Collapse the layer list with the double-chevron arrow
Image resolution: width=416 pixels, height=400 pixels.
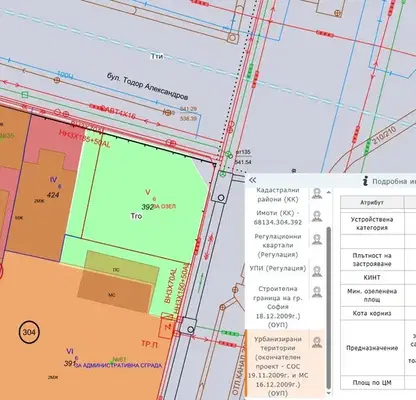[x=253, y=180]
